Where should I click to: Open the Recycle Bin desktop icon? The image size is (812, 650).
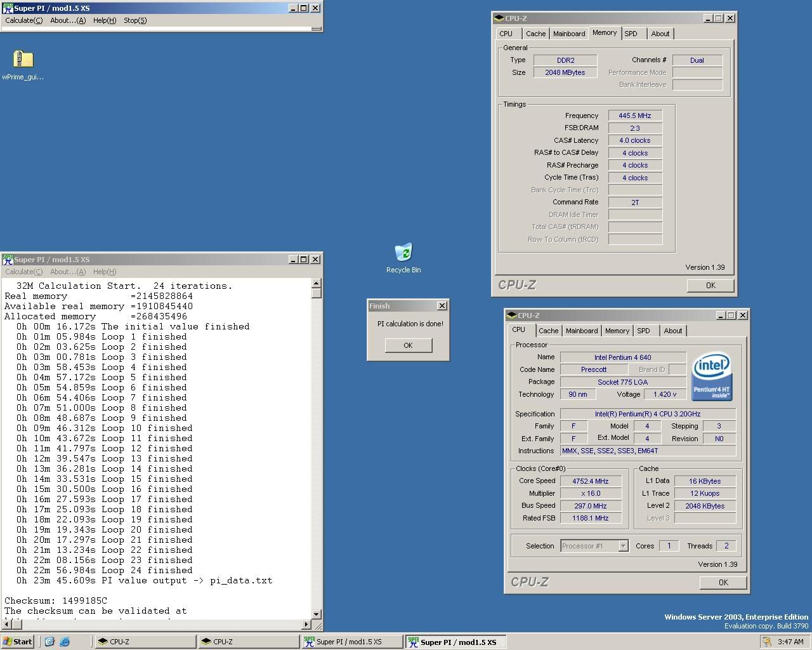coord(403,252)
